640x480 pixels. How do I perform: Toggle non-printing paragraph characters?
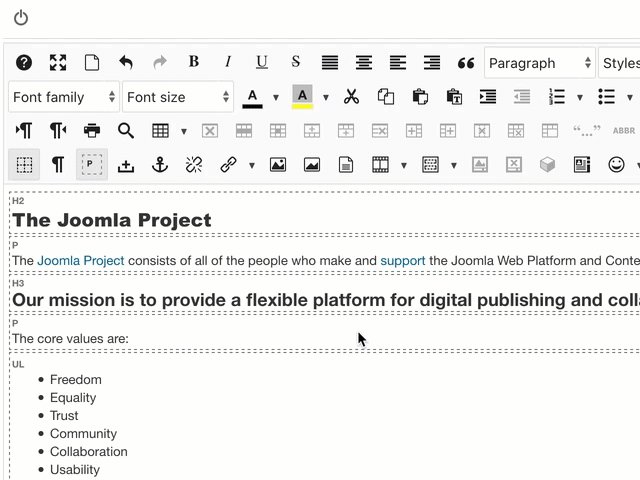pos(58,165)
